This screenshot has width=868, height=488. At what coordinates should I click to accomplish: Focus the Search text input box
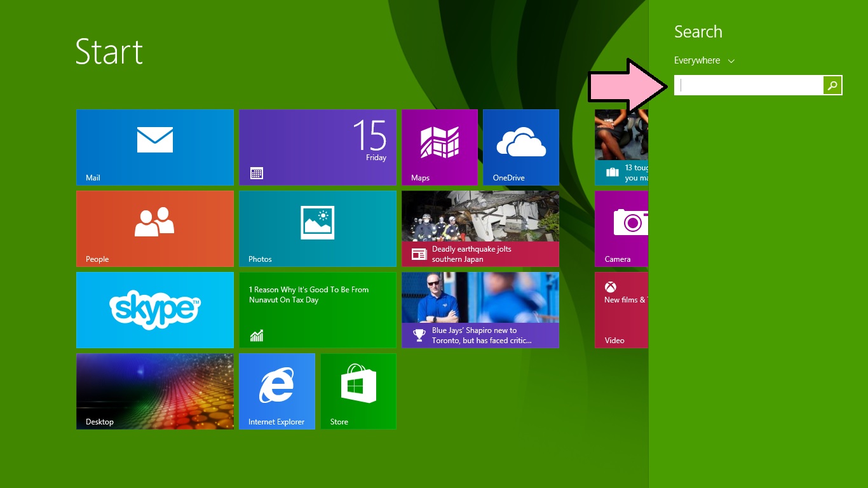coord(749,85)
